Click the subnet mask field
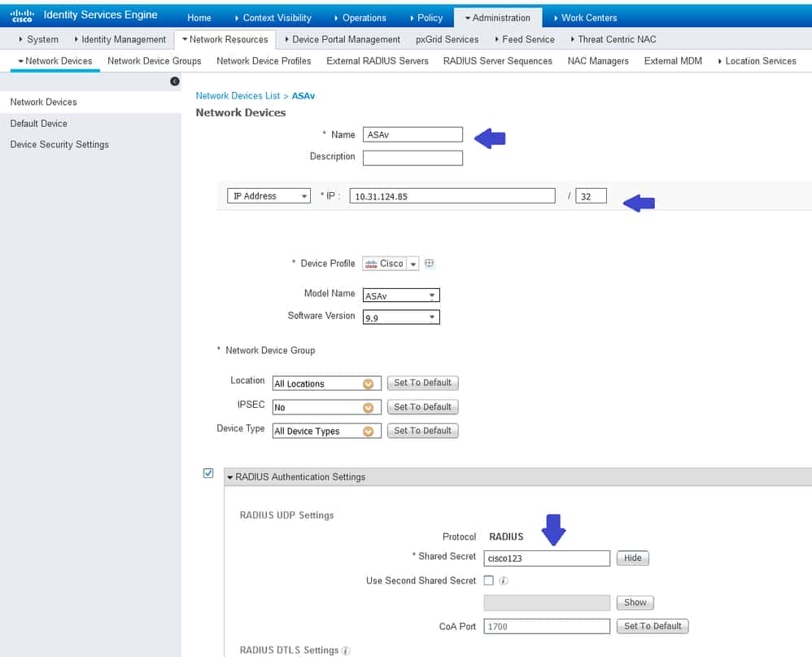The image size is (812, 657). tap(591, 196)
